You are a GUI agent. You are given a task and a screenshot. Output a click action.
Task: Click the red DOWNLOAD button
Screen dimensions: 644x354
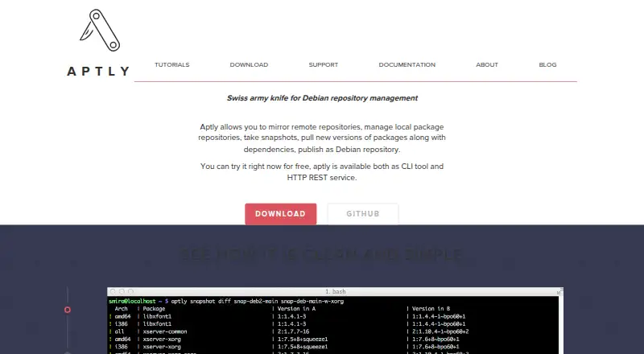280,214
